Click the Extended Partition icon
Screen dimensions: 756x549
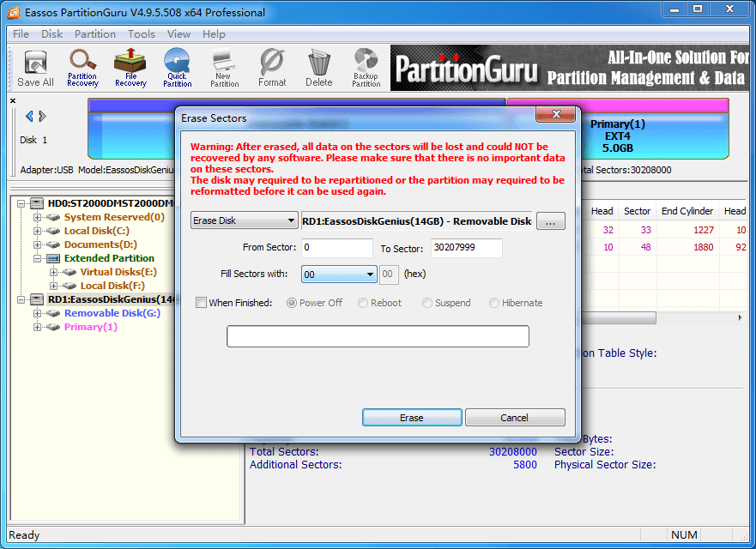coord(53,259)
